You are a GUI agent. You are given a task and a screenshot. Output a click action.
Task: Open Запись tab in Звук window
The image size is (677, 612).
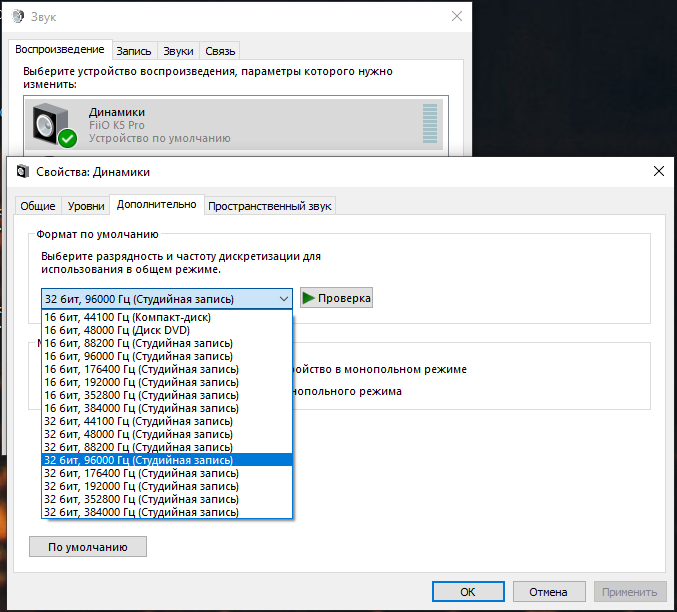tap(134, 51)
